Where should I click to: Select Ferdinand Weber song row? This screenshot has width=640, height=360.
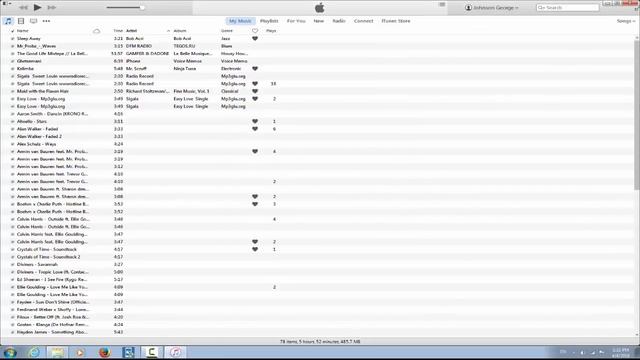[x=317, y=309]
